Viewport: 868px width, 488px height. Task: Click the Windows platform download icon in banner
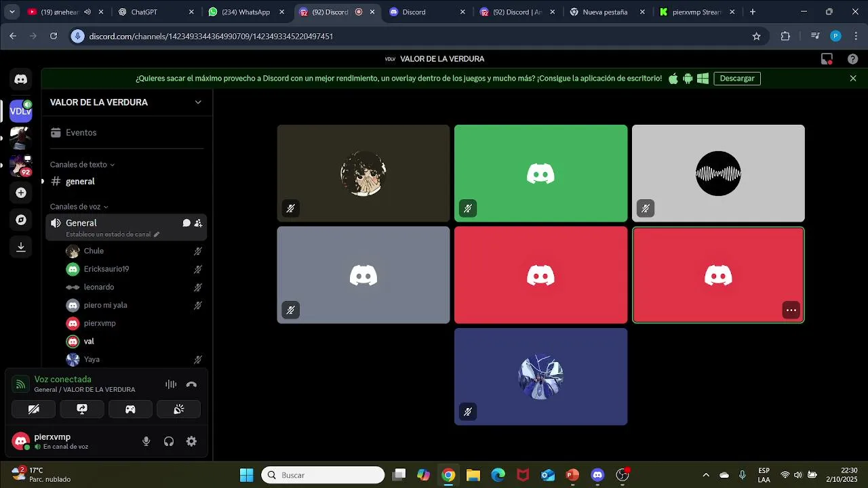pos(703,79)
